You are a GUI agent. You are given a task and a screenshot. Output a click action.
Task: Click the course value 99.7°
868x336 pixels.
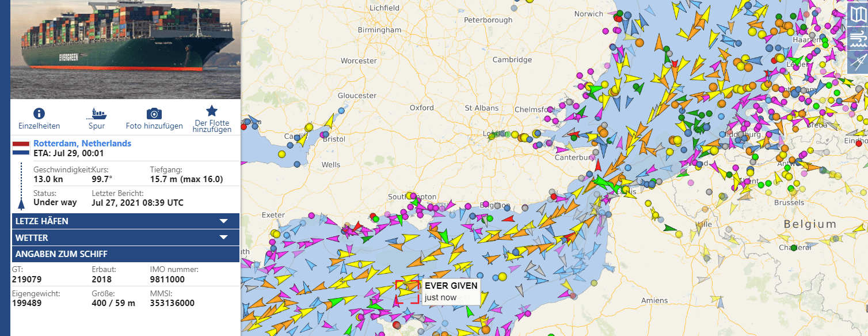102,179
